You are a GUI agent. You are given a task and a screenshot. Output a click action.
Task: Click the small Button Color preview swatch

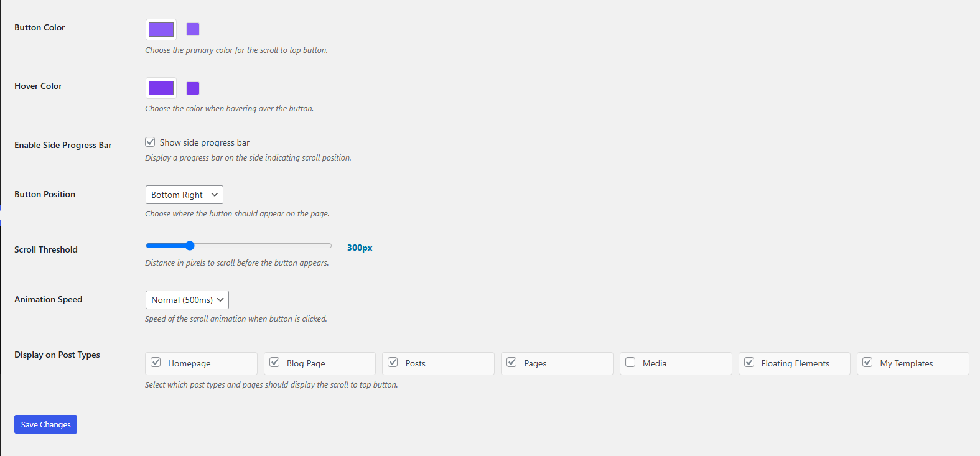click(192, 29)
